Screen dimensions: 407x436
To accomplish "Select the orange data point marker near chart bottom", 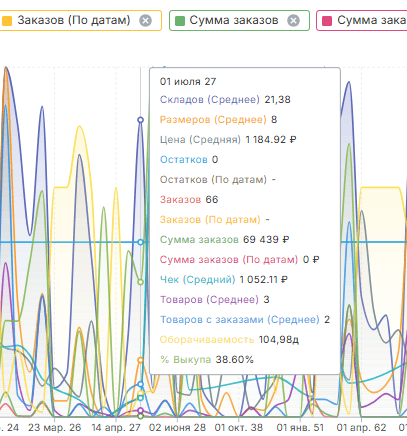I will point(141,360).
